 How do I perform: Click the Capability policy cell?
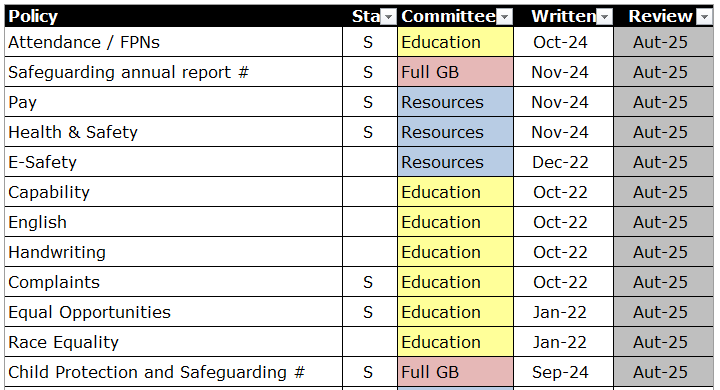point(174,192)
